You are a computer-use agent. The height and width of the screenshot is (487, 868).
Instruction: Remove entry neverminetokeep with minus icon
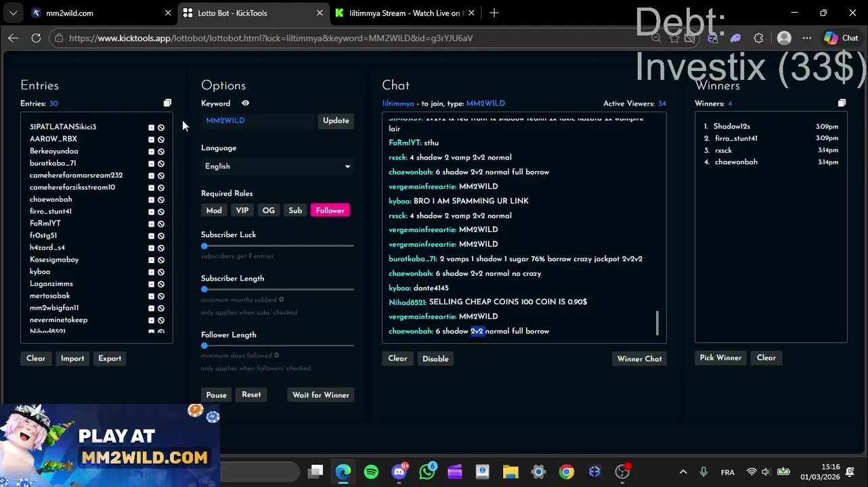tap(151, 321)
